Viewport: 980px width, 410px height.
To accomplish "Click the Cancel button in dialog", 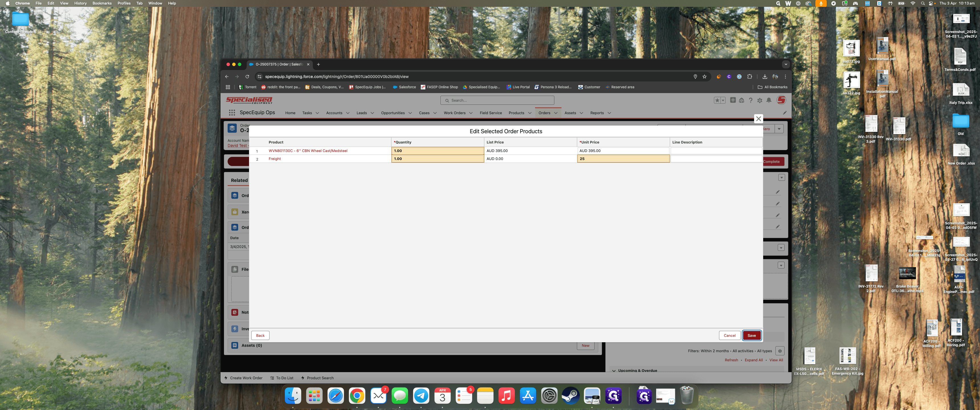I will coord(729,335).
